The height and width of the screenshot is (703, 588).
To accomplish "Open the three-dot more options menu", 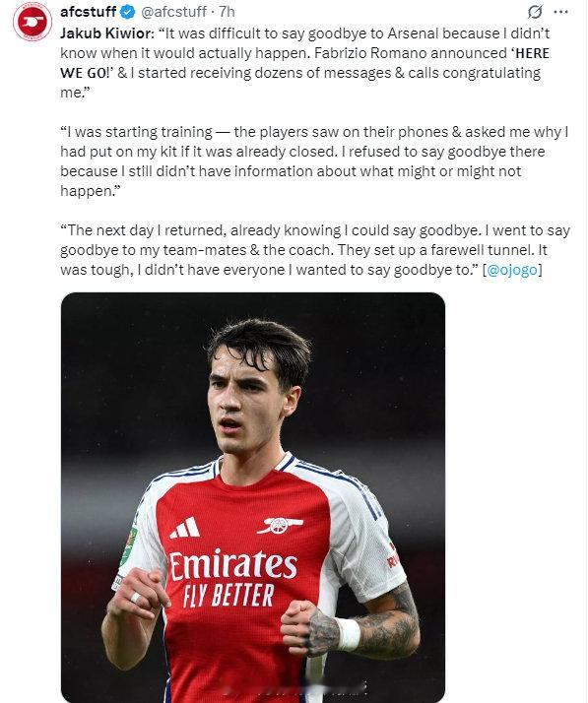I will 561,12.
